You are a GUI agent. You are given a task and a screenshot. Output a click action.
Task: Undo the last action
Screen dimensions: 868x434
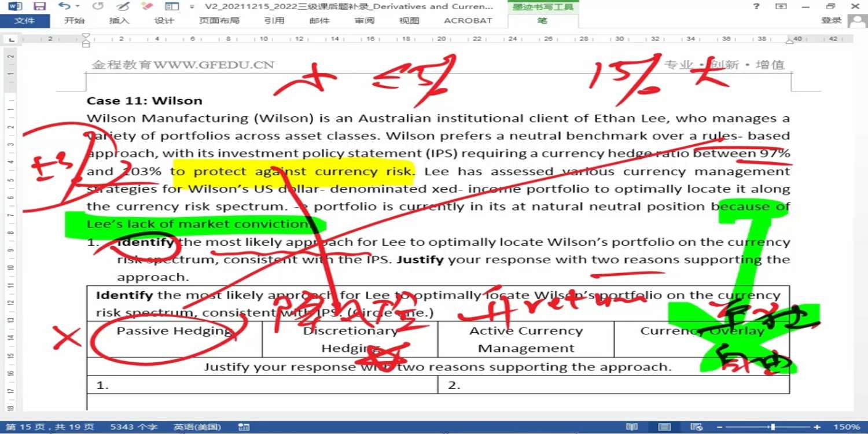click(x=64, y=6)
